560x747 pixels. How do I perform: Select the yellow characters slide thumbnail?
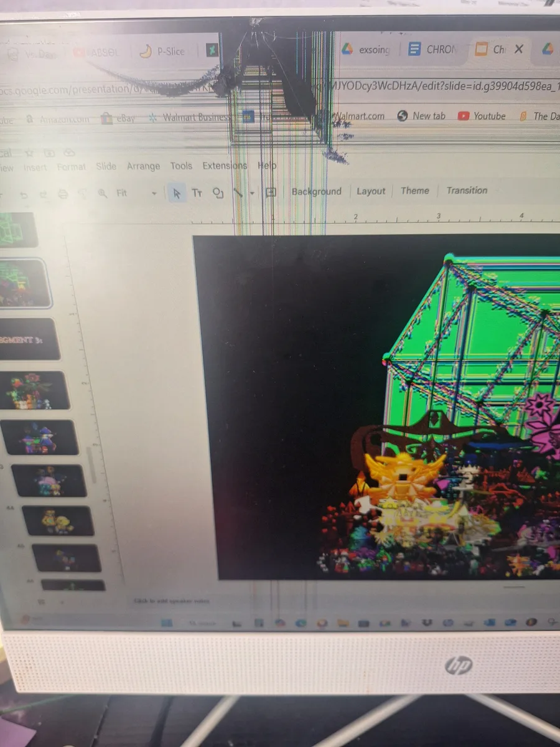pos(58,521)
